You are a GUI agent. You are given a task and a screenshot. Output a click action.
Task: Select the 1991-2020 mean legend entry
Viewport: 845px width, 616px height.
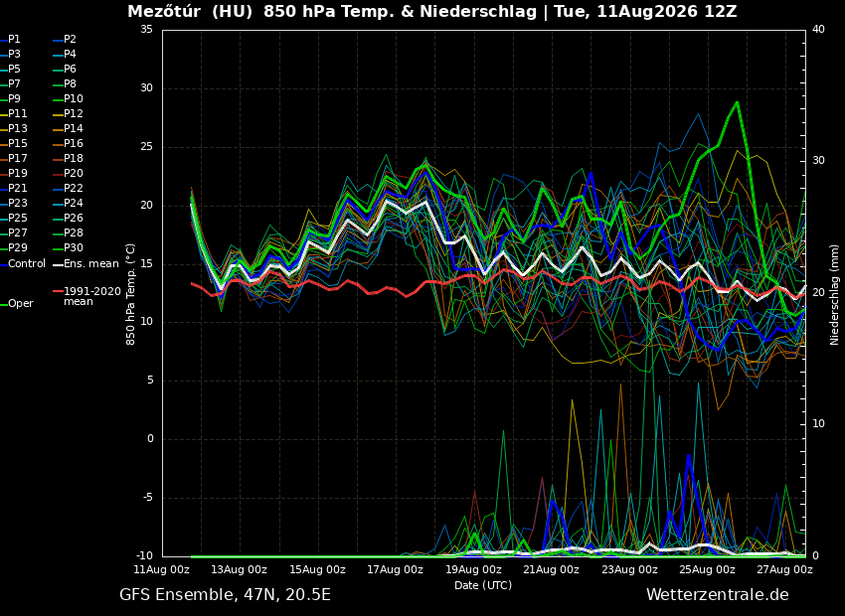tap(86, 296)
